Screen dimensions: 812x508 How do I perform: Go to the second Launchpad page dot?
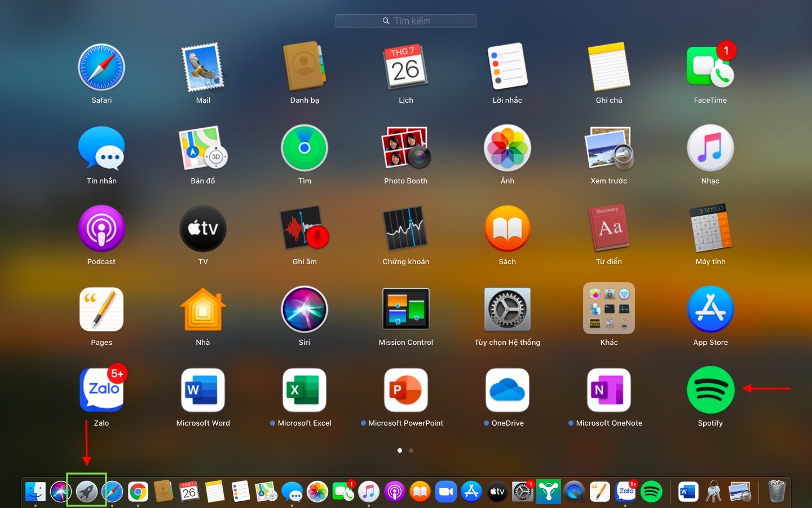point(411,450)
